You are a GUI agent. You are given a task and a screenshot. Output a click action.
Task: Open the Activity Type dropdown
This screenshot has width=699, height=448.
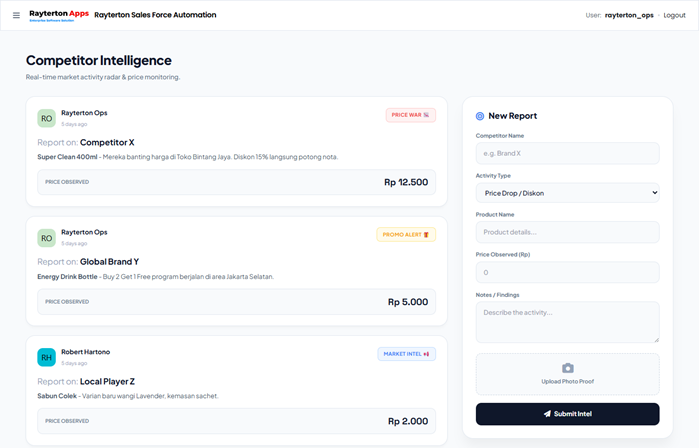[567, 193]
